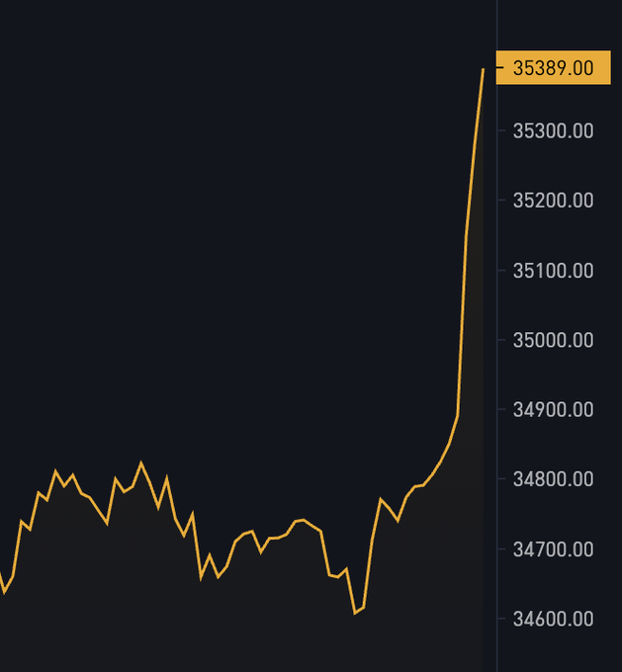Select the 35100.00 price axis label
This screenshot has height=672, width=622.
[x=554, y=271]
